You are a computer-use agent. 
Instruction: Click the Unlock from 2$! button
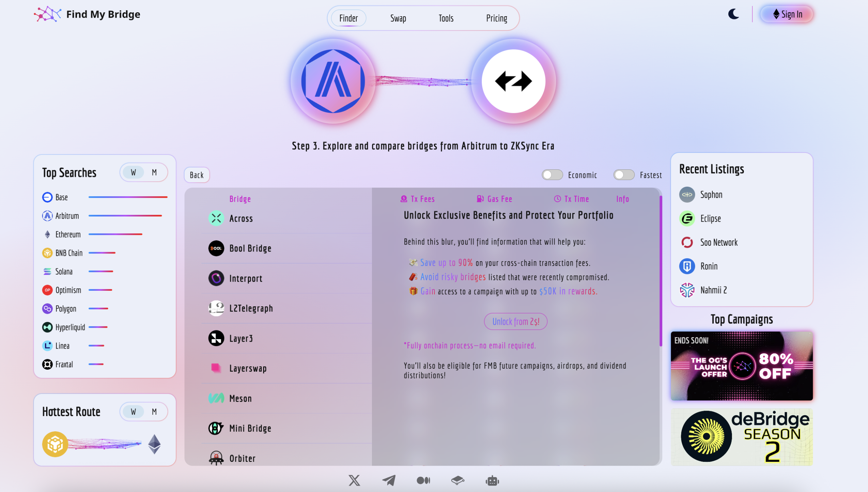[515, 321]
